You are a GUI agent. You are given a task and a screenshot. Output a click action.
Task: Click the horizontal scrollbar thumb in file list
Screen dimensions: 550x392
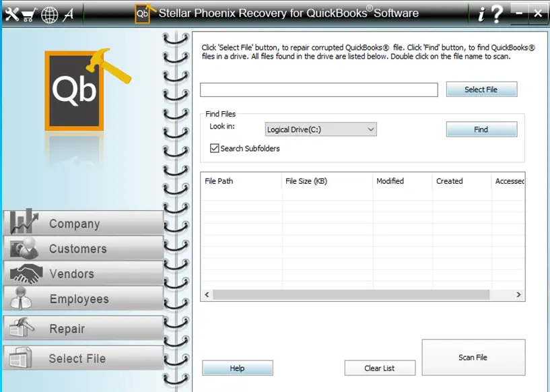(x=351, y=294)
